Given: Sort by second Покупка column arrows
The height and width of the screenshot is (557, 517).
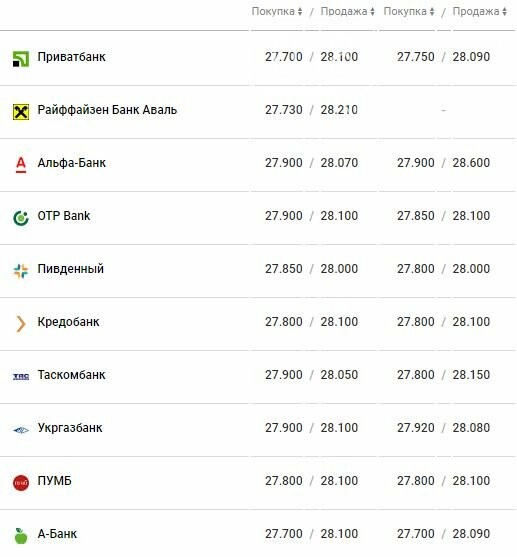Looking at the screenshot, I should click(432, 12).
